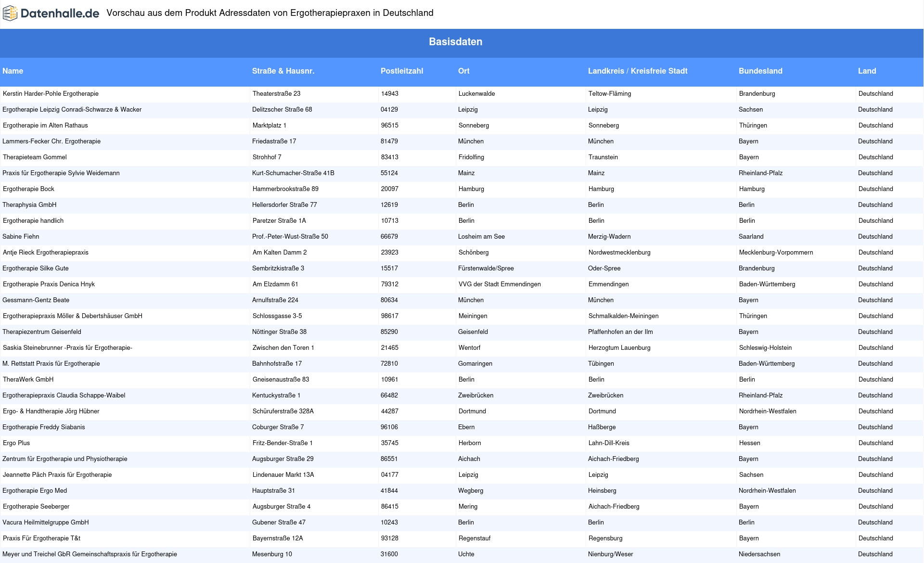Click Kurt-Schumacher-Straße 41B
Image resolution: width=924 pixels, height=563 pixels.
294,173
